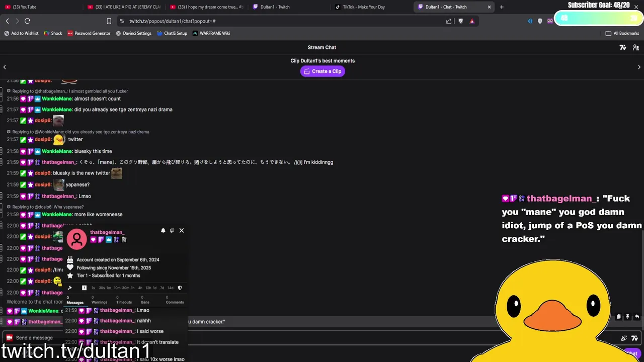This screenshot has height=362, width=644.
Task: Click the Create a Clip button
Action: point(323,71)
